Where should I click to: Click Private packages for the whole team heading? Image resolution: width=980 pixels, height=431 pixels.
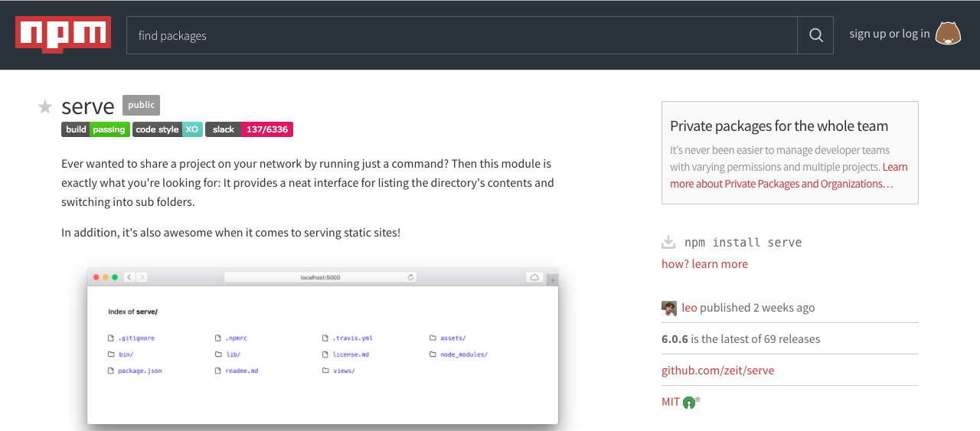pos(779,126)
